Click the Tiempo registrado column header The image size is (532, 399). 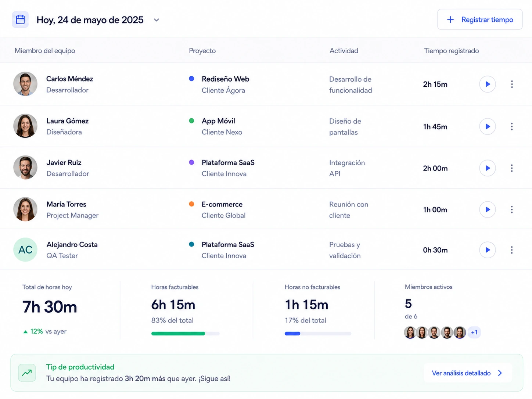click(452, 51)
